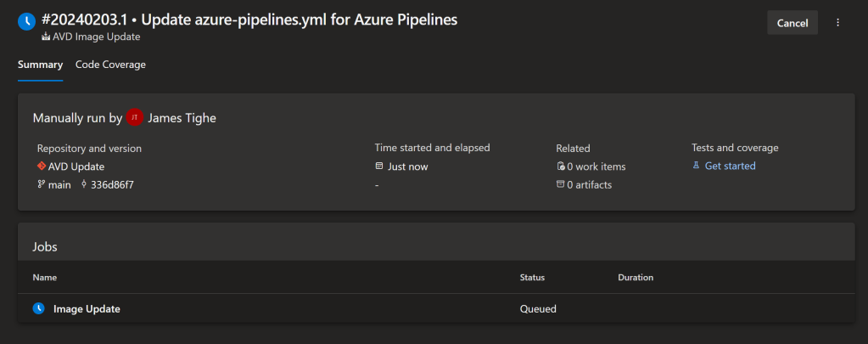868x344 pixels.
Task: Open commit 336d86f7
Action: coord(112,184)
